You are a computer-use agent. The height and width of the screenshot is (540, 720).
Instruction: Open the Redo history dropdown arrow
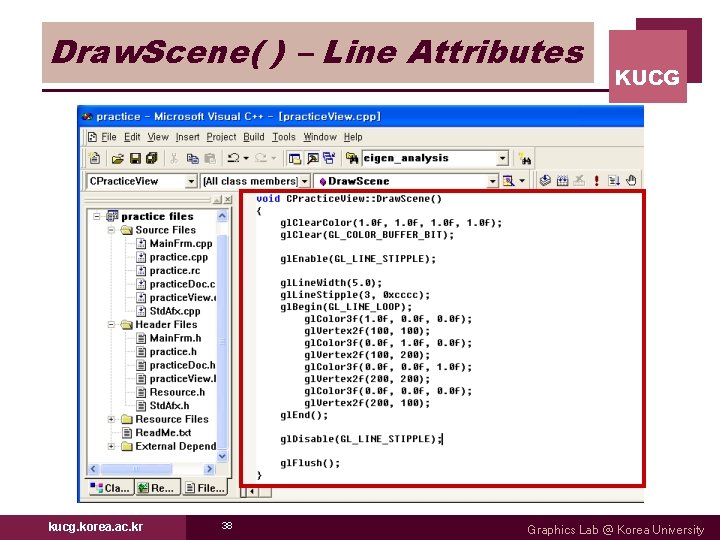click(274, 158)
